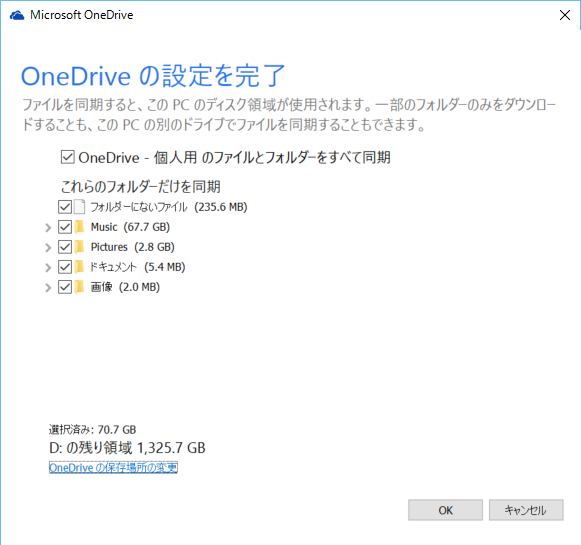Image resolution: width=581 pixels, height=545 pixels.
Task: Toggle the 画像 folder checkbox
Action: [65, 287]
